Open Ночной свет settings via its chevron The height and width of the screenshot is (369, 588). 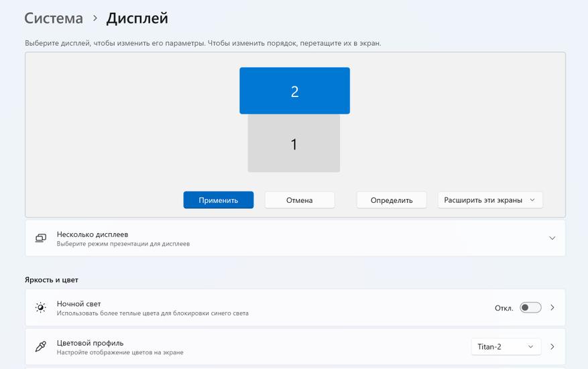(x=552, y=307)
